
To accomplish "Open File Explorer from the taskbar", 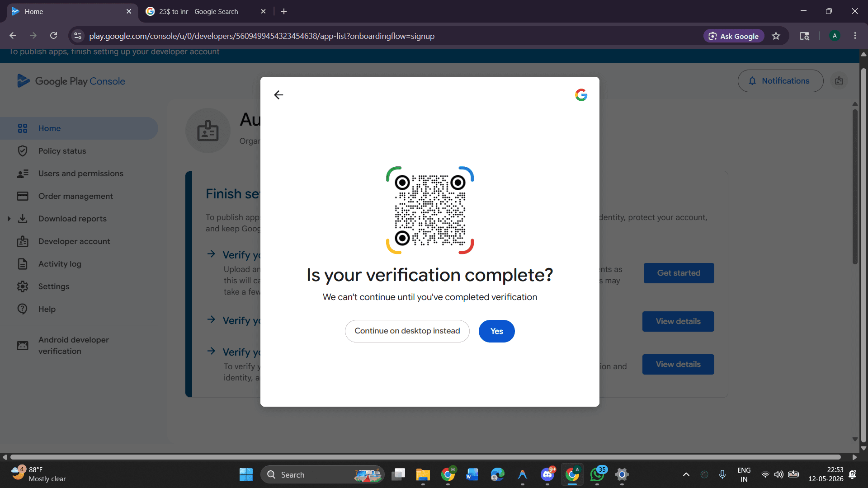I will 423,474.
